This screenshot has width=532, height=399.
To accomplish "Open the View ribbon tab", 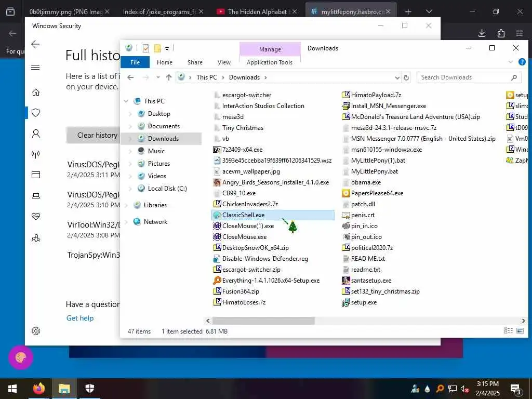I will 224,62.
